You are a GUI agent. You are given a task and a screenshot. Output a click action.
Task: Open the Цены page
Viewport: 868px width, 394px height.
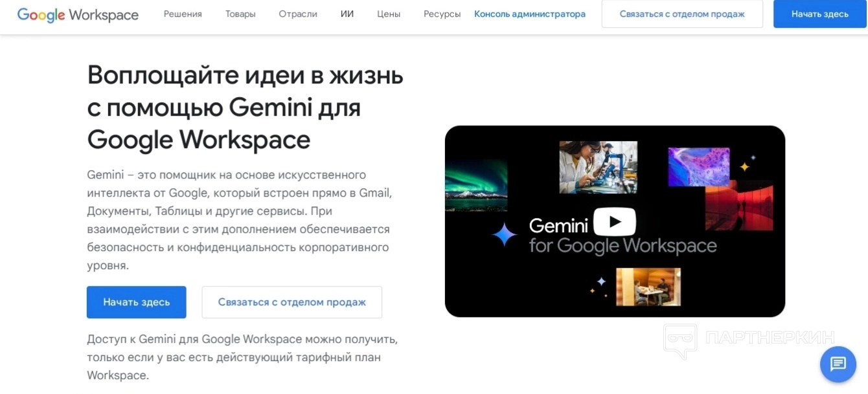click(389, 14)
